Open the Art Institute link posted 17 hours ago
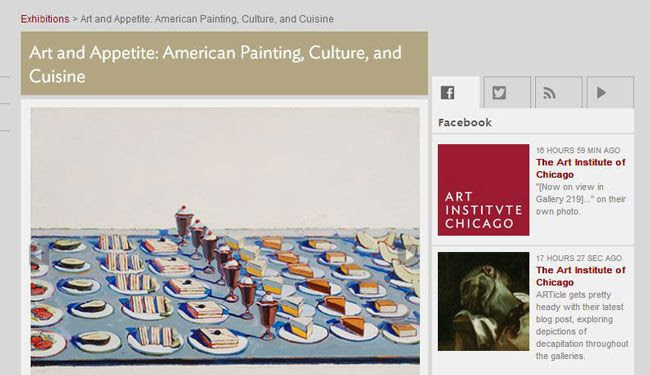Viewport: 650px width, 375px height. coord(580,276)
